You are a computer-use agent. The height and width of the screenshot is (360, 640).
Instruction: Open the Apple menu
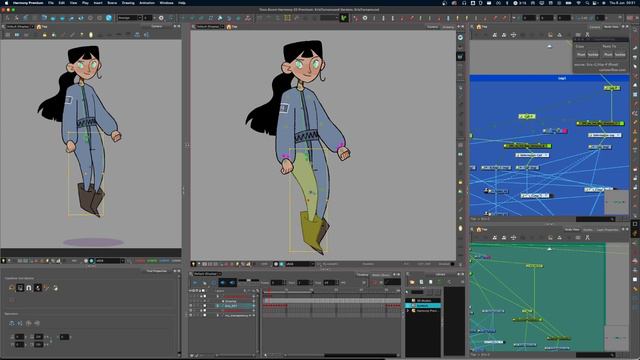click(6, 2)
